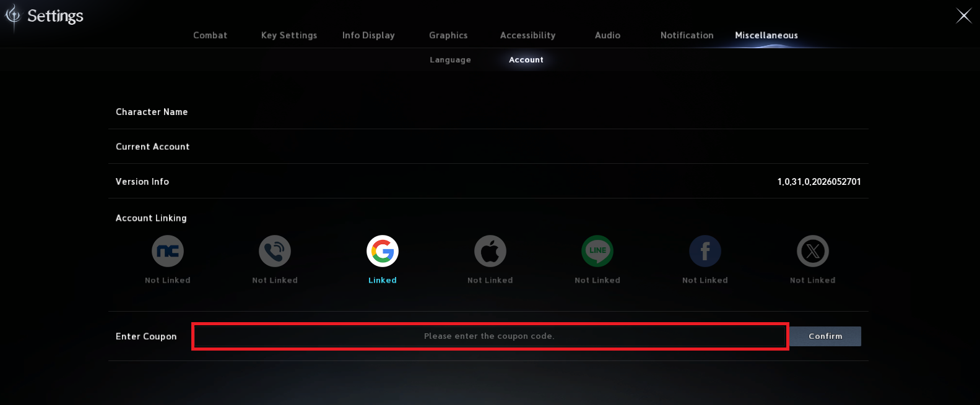Screen dimensions: 980x405
Task: Click Not Linked text under Apple icon
Action: point(490,280)
